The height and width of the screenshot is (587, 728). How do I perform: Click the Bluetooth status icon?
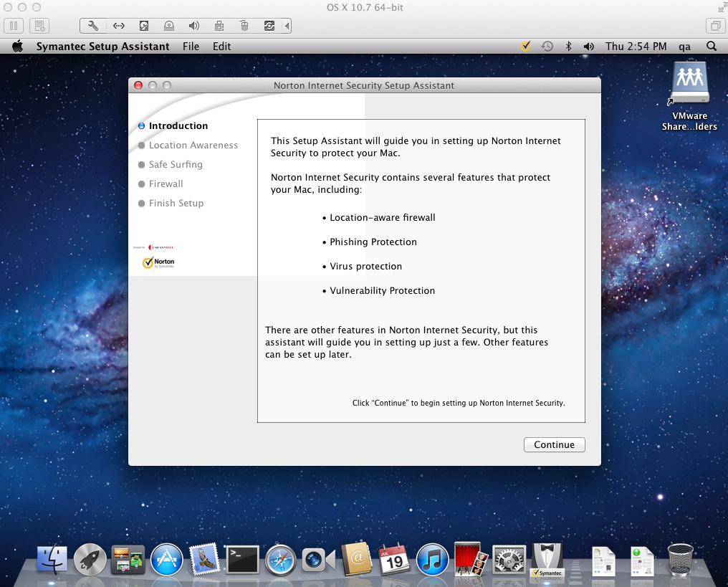coord(568,46)
